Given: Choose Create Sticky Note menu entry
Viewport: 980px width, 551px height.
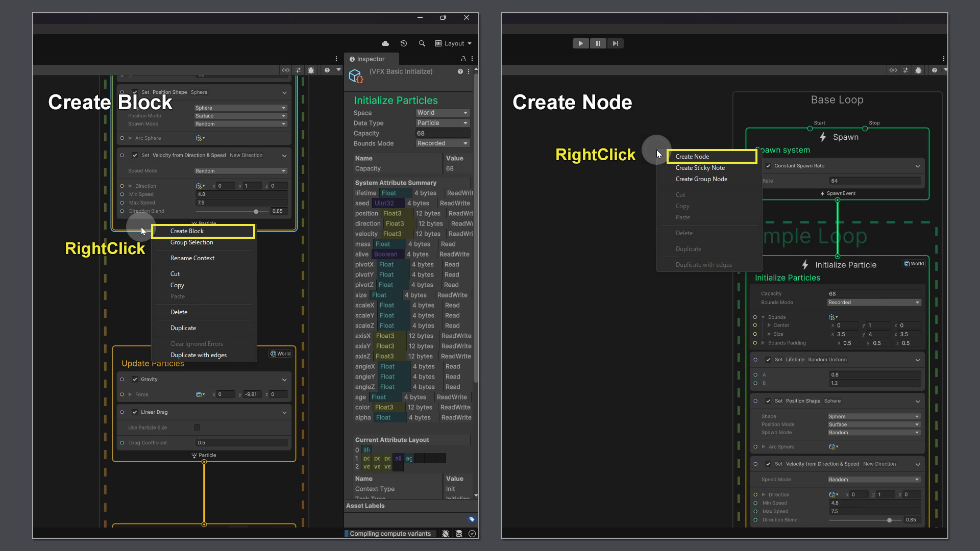Looking at the screenshot, I should click(700, 168).
